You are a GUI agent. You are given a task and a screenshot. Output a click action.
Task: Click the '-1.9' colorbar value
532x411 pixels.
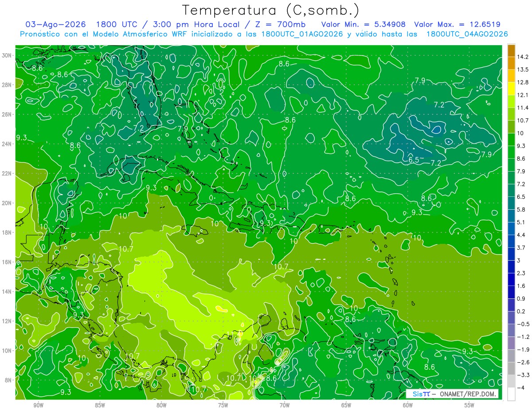pyautogui.click(x=523, y=349)
